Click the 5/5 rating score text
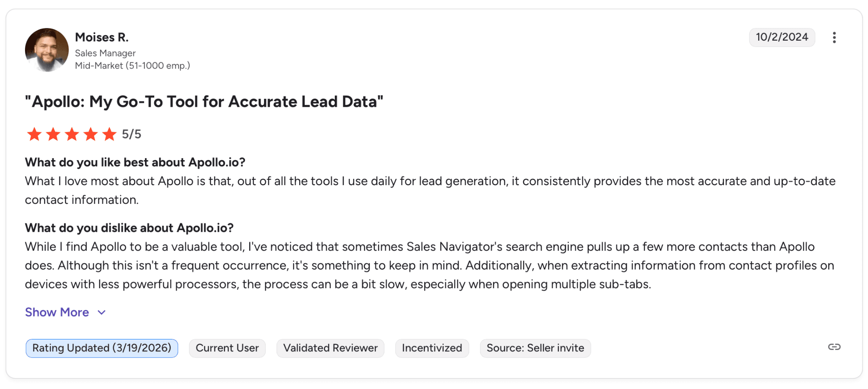 [131, 134]
